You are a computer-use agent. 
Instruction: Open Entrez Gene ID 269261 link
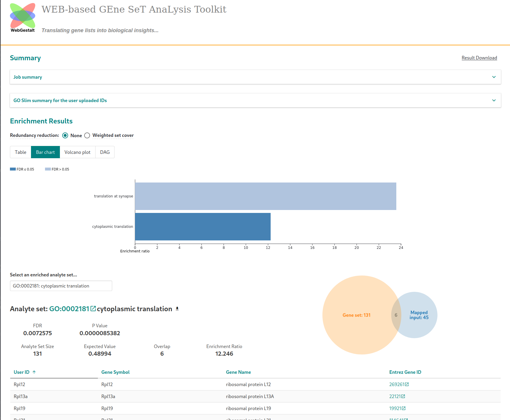point(397,384)
